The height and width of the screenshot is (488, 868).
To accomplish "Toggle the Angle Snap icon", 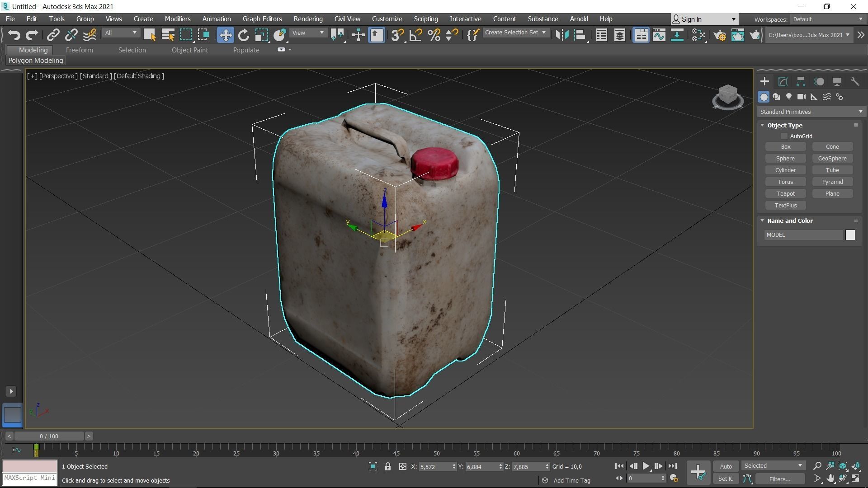I will pos(415,35).
